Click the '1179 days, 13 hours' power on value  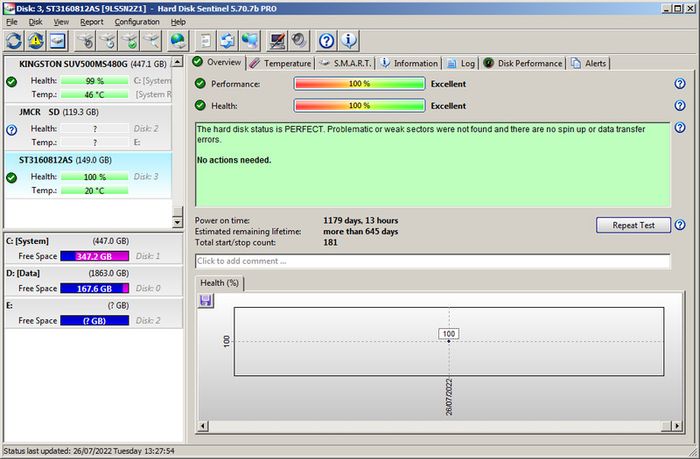point(361,221)
